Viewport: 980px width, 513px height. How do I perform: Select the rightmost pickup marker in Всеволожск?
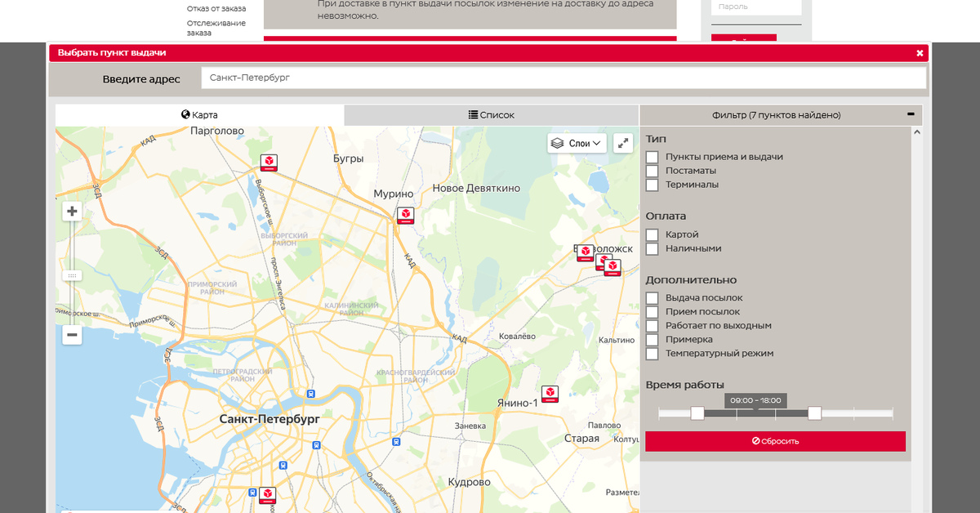click(612, 267)
